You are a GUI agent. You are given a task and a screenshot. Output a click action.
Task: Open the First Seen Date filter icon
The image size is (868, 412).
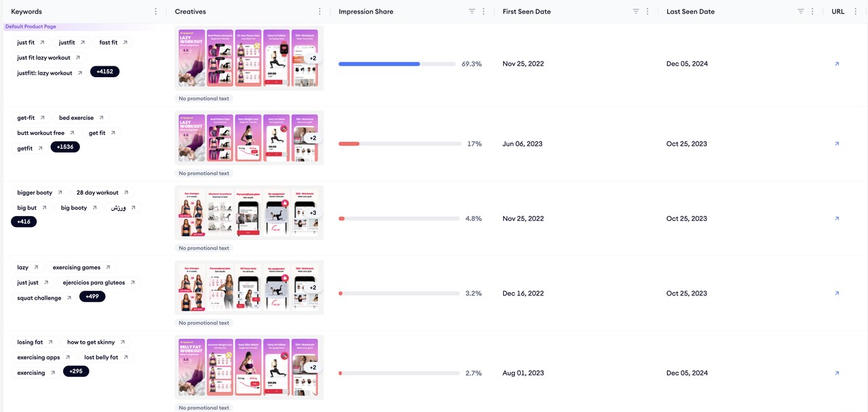pyautogui.click(x=636, y=12)
